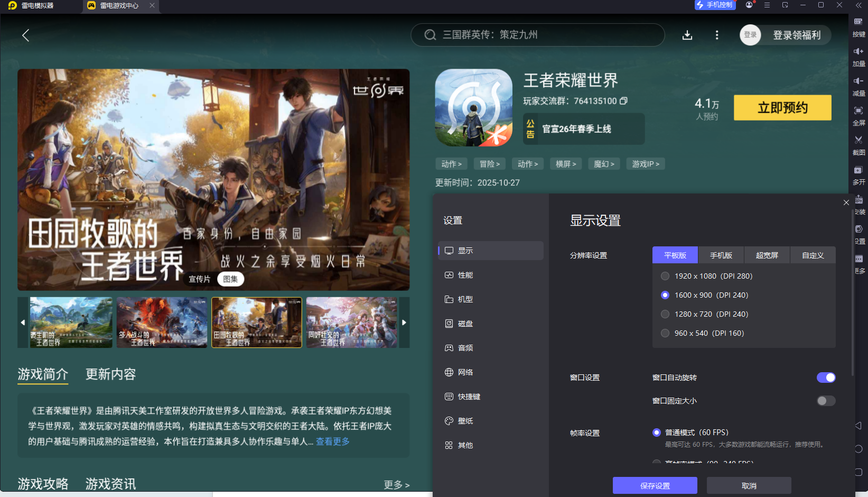Open the 更新内容 update content tab
This screenshot has height=497, width=868.
point(110,374)
